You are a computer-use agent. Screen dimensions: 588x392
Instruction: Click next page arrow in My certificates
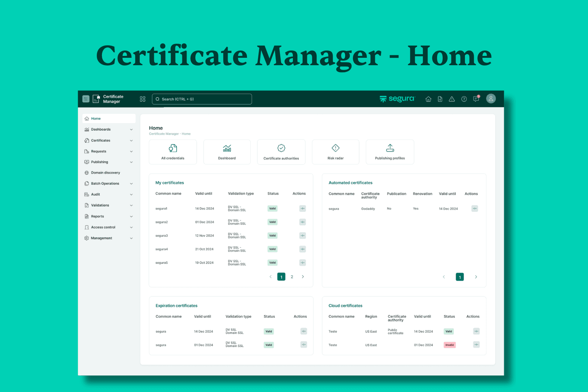point(303,277)
